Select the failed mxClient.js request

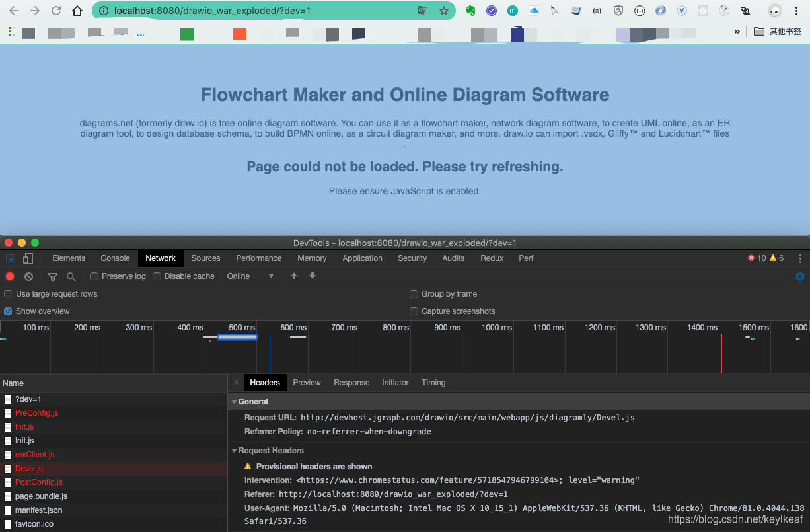click(x=114, y=455)
